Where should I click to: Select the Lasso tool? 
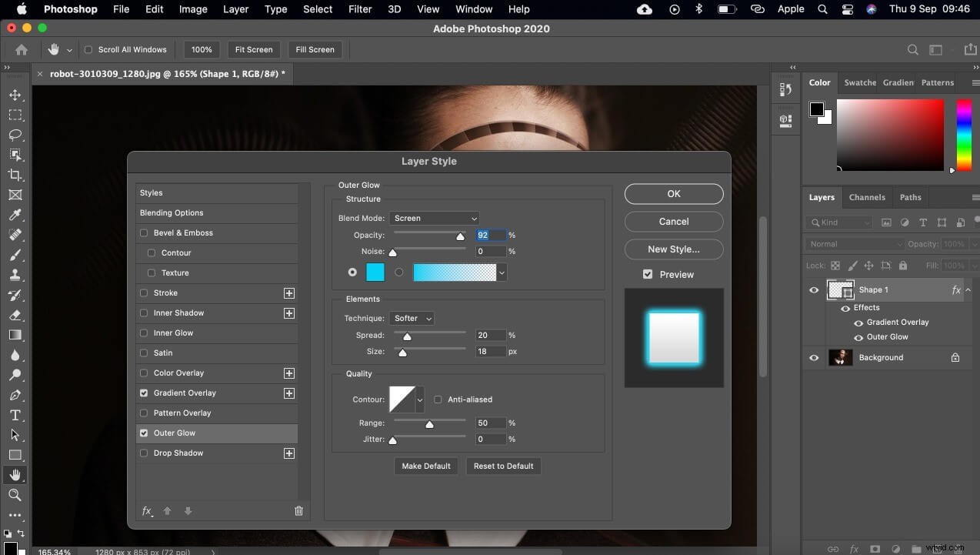(x=15, y=135)
